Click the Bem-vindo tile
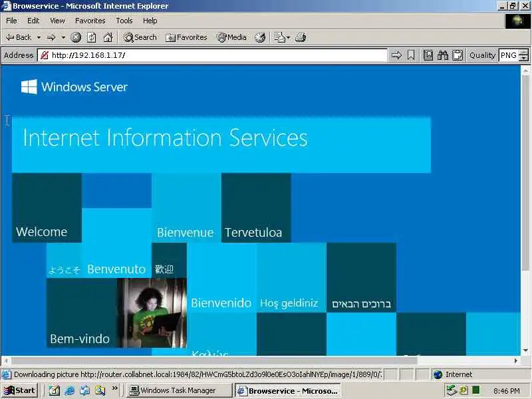This screenshot has width=532, height=399. tap(81, 313)
